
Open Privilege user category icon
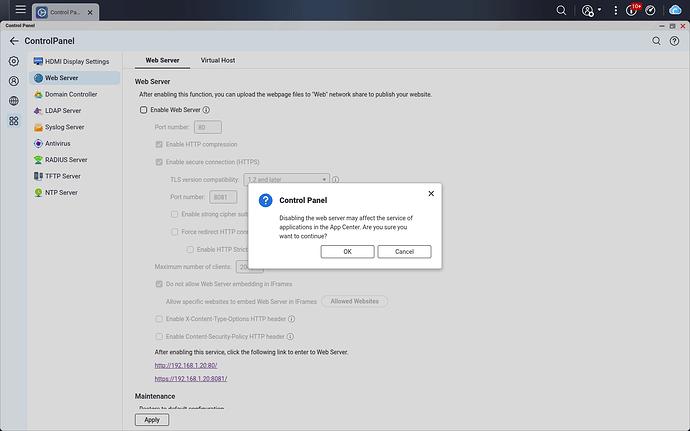tap(14, 81)
